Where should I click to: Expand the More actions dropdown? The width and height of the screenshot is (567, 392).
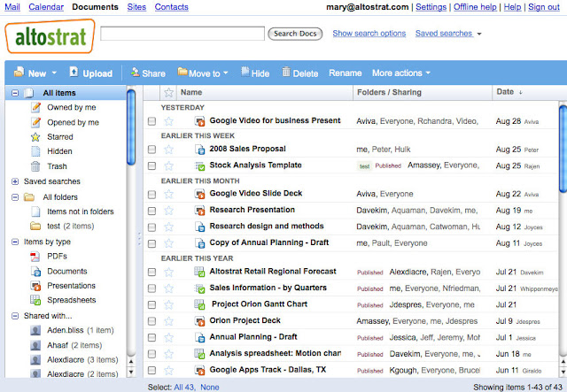[x=401, y=73]
